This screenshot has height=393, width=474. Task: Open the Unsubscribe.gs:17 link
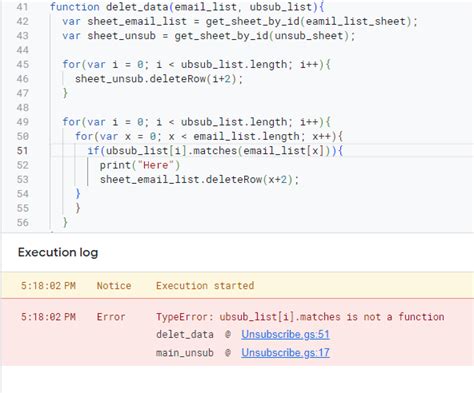(x=285, y=353)
